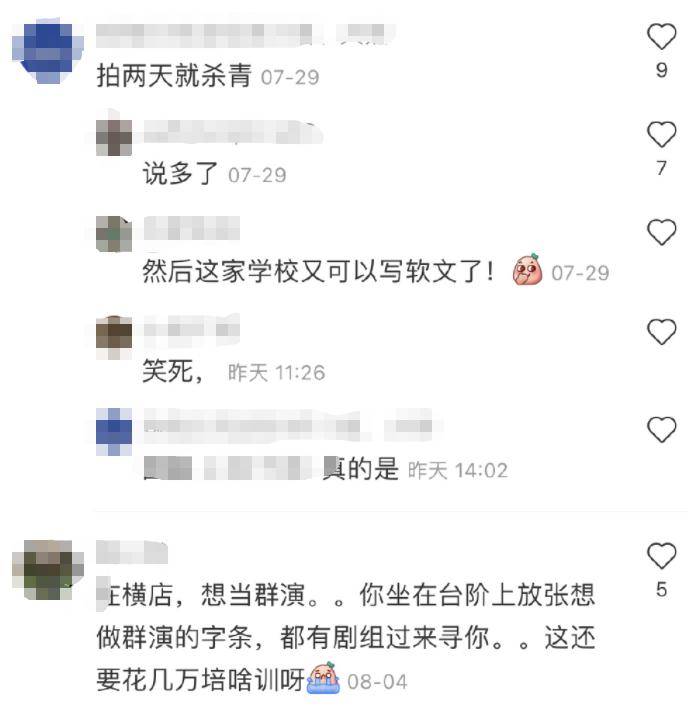Tap the embarrassed emoji in 软文 reply

coord(527,269)
